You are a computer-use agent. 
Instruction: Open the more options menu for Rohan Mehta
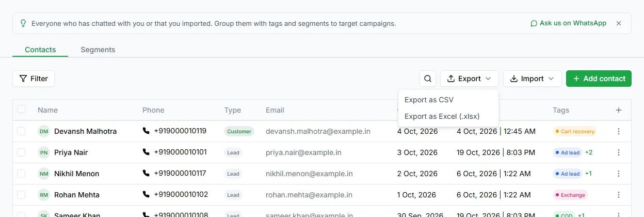[x=619, y=195]
